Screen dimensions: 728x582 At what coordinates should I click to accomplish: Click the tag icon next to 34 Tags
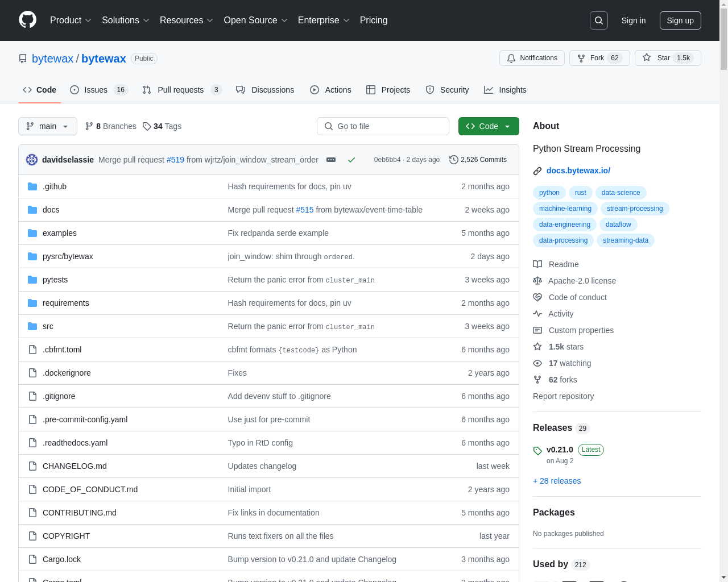[x=147, y=126]
